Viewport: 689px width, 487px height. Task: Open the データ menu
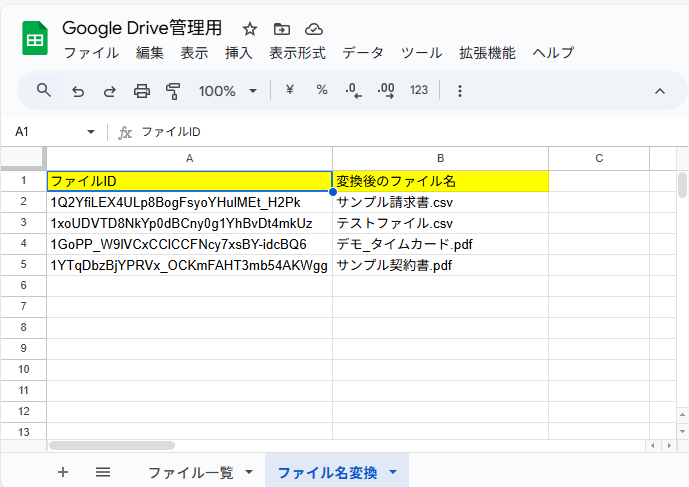pos(363,53)
